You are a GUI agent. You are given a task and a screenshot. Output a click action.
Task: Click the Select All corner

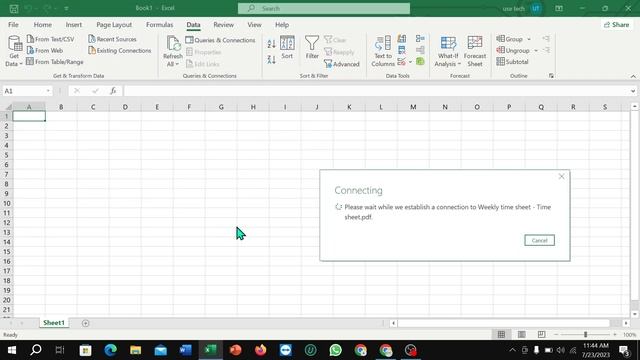click(x=7, y=107)
